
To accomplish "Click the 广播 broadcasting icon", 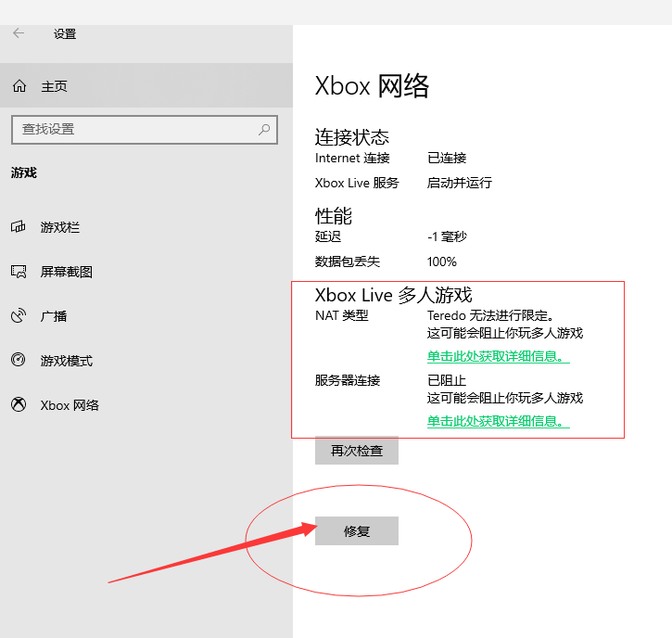I will tap(19, 315).
